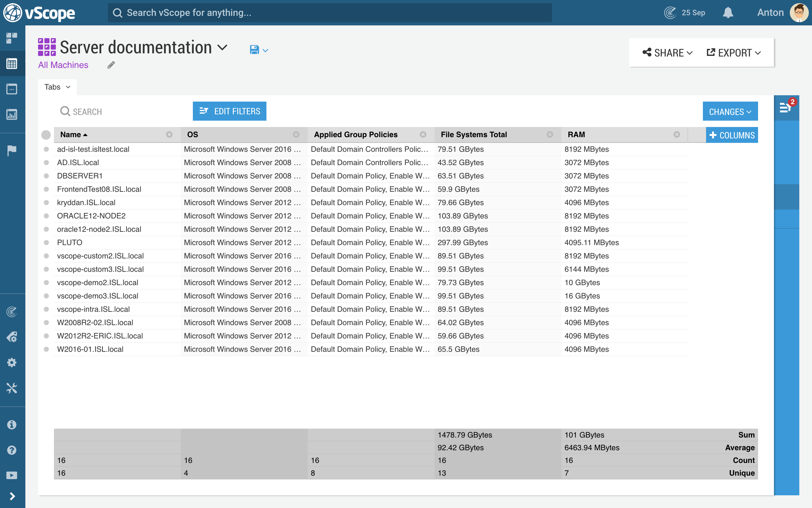Remove the OS column
Viewport: 812px width, 508px height.
pyautogui.click(x=296, y=134)
